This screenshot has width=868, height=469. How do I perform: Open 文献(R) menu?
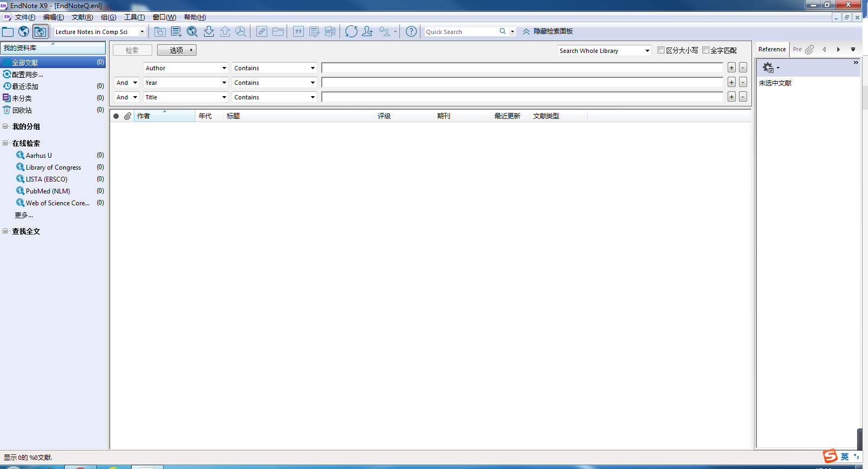82,17
